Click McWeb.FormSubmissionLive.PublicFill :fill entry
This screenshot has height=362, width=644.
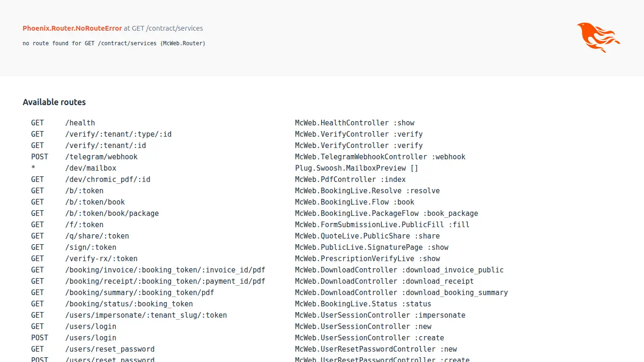(382, 225)
